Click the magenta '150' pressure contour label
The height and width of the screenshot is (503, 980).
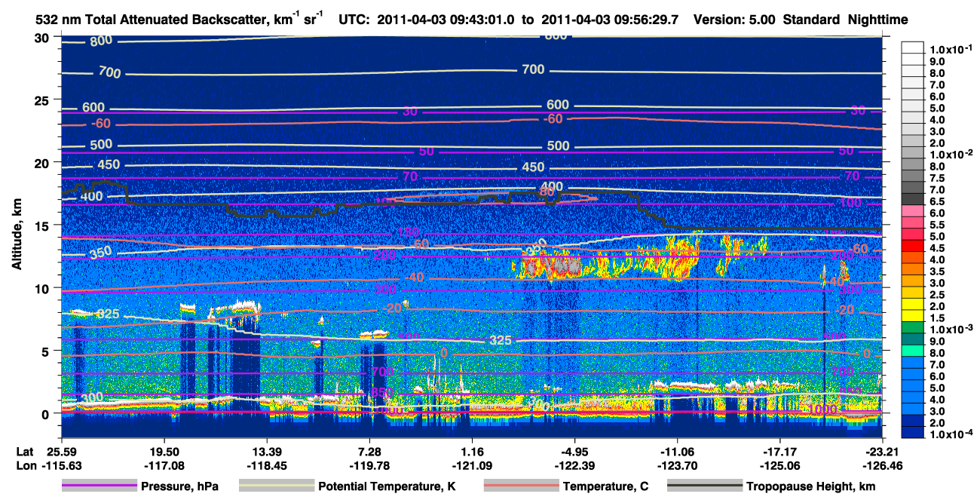tap(409, 232)
